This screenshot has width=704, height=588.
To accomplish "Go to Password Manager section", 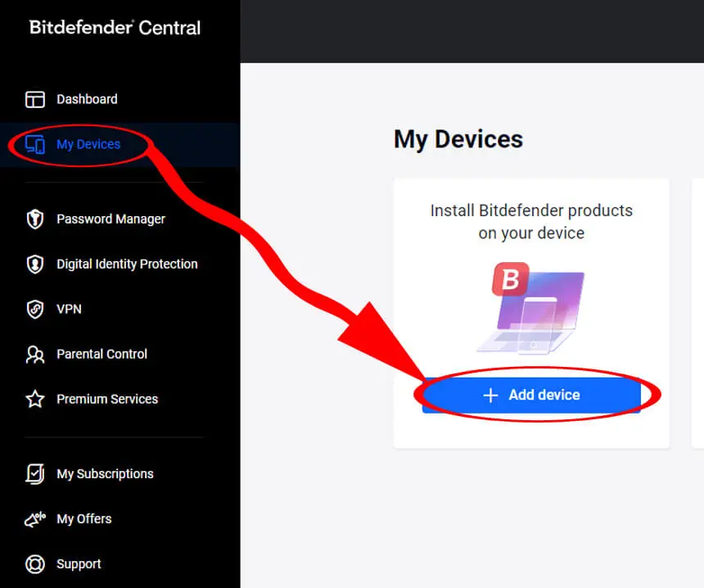I will pyautogui.click(x=111, y=219).
